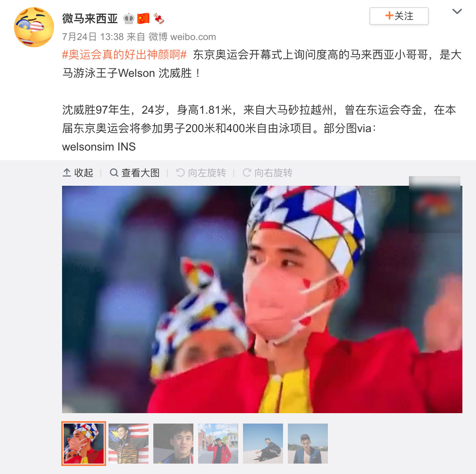
Task: Select the third thumbnail portrait photo
Action: [x=173, y=443]
